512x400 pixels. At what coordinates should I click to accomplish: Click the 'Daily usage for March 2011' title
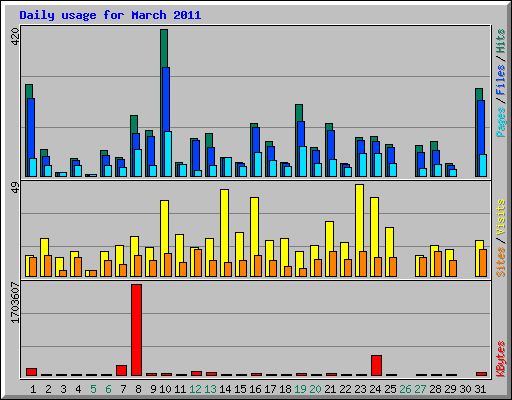(x=110, y=15)
